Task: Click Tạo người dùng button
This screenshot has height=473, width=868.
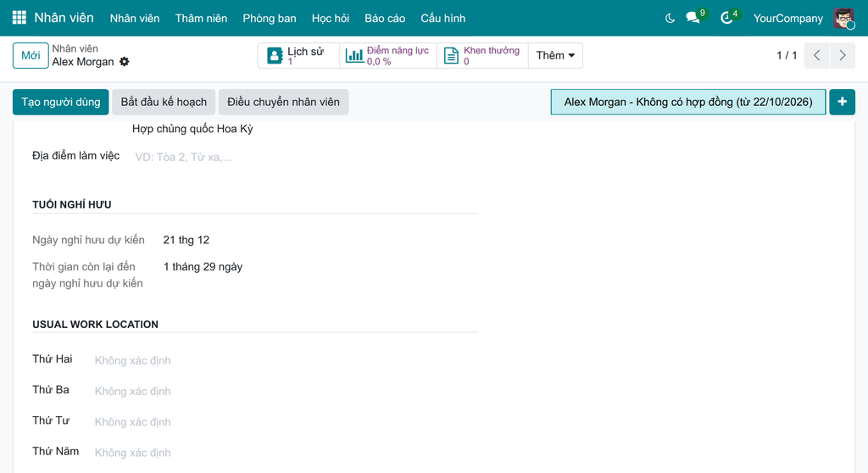Action: pos(61,102)
